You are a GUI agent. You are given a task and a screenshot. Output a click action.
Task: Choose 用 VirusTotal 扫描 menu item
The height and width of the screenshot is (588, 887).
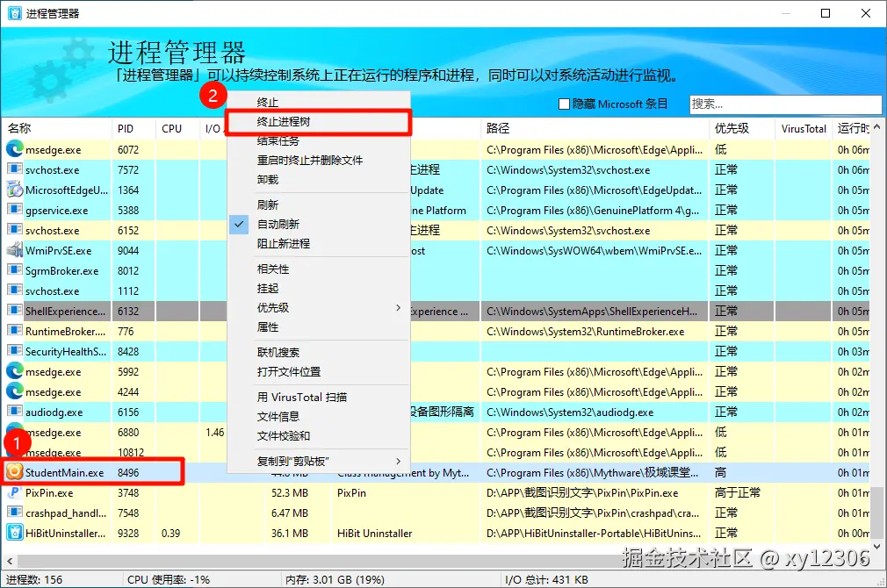pyautogui.click(x=319, y=398)
